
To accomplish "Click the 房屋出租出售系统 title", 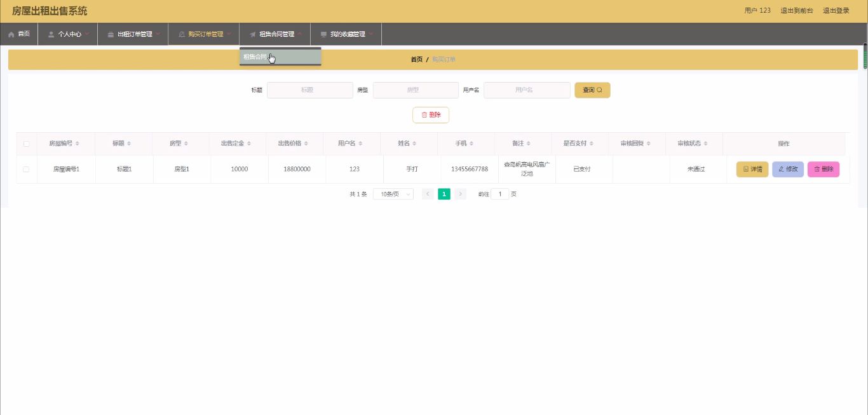I will (50, 11).
